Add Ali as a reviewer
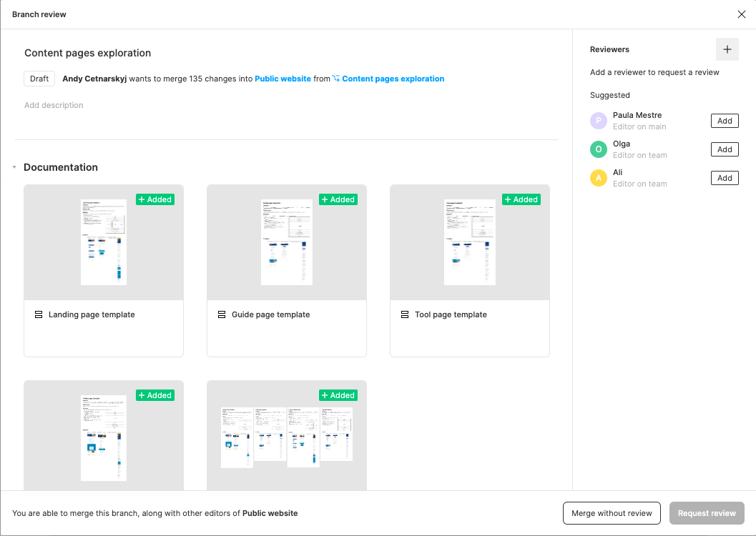Image resolution: width=756 pixels, height=536 pixels. pos(725,178)
